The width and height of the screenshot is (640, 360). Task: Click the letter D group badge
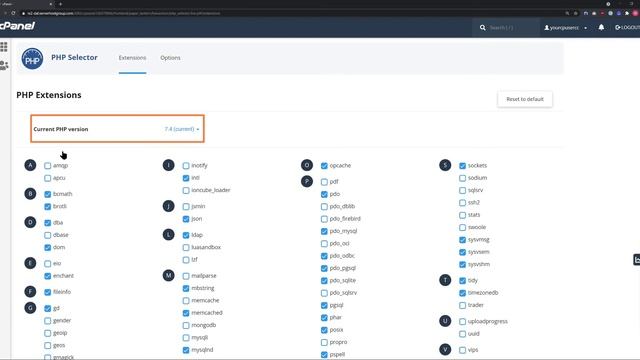[30, 222]
